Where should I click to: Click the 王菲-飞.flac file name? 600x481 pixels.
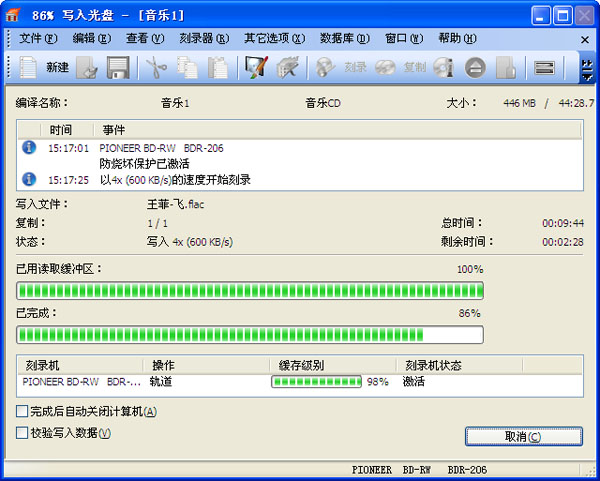[176, 204]
